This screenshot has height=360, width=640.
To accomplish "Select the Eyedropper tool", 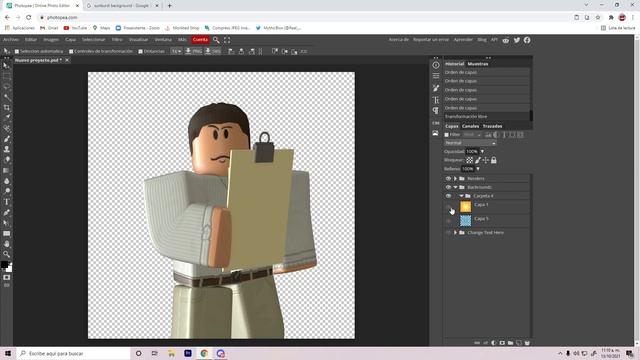I will pyautogui.click(x=7, y=118).
